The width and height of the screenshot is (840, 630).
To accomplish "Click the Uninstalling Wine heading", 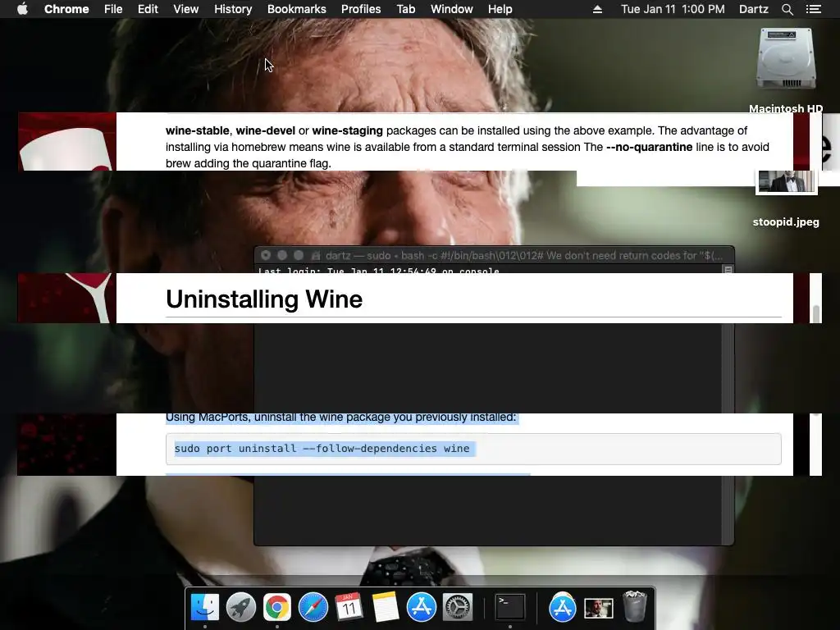I will [x=264, y=299].
